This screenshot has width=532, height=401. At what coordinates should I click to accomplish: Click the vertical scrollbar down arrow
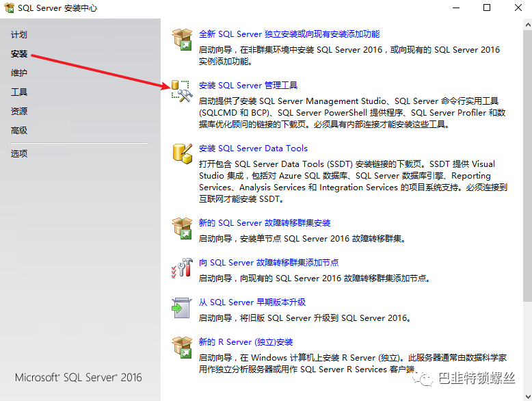pyautogui.click(x=528, y=396)
